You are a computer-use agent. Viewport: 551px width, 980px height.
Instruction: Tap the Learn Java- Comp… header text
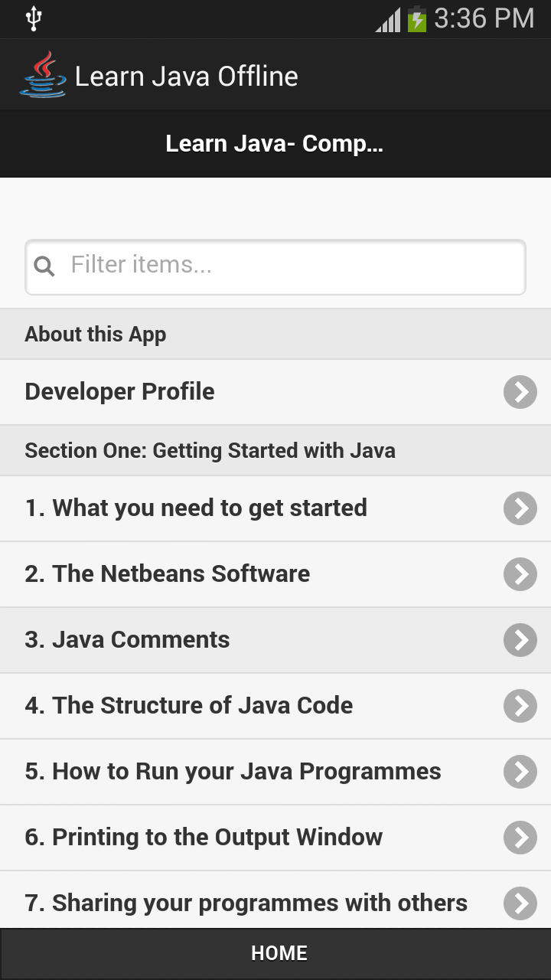[274, 144]
